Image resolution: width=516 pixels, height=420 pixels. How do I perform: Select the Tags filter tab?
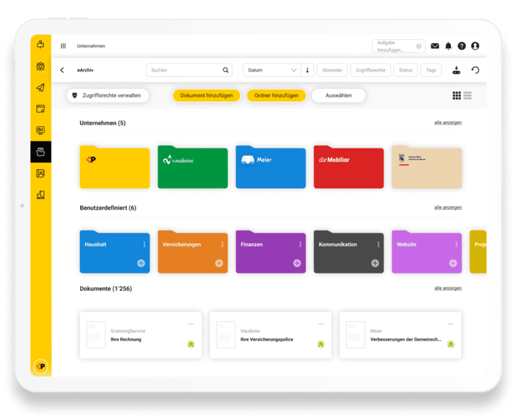tap(431, 70)
